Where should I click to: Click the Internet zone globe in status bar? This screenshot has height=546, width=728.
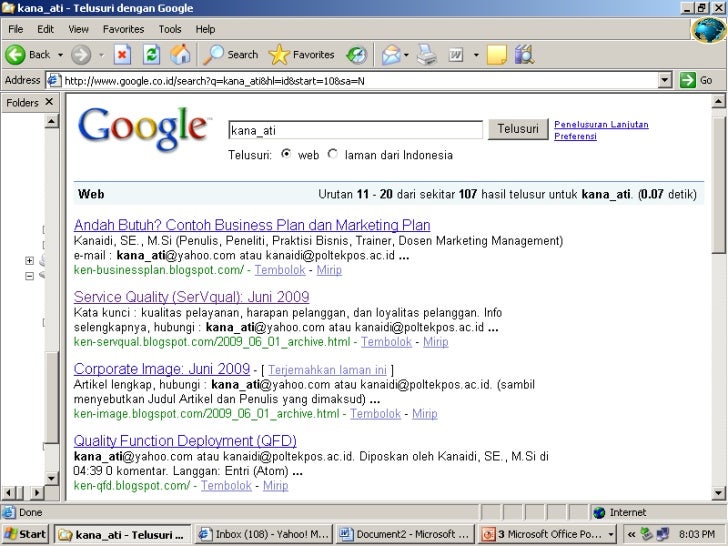coord(599,513)
